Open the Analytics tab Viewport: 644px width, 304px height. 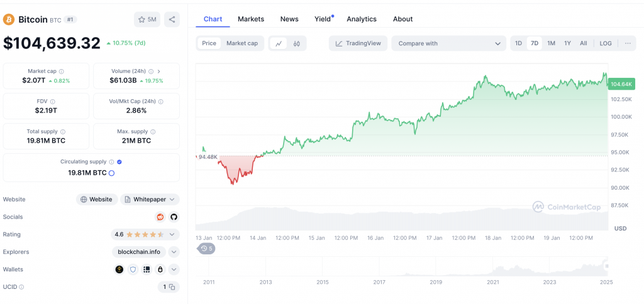coord(362,19)
